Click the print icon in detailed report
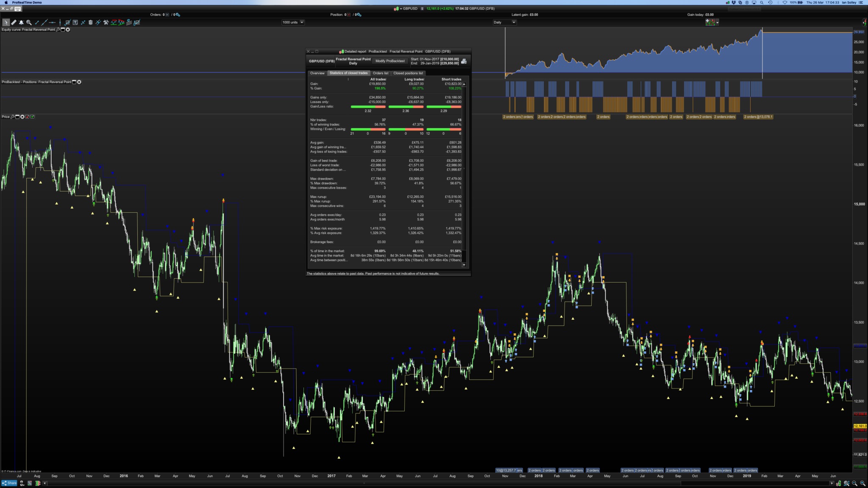868x488 pixels. coord(464,61)
